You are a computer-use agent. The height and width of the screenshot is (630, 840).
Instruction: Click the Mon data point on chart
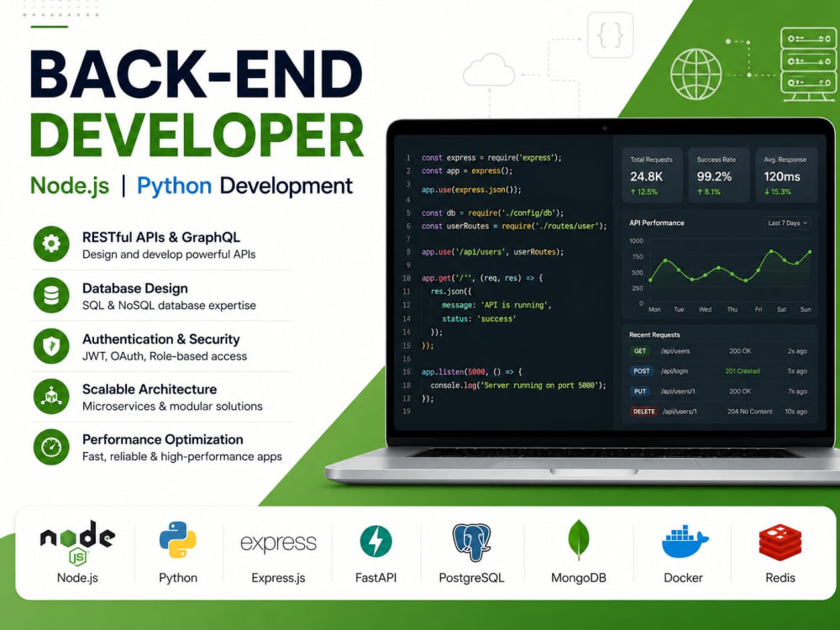[651, 280]
